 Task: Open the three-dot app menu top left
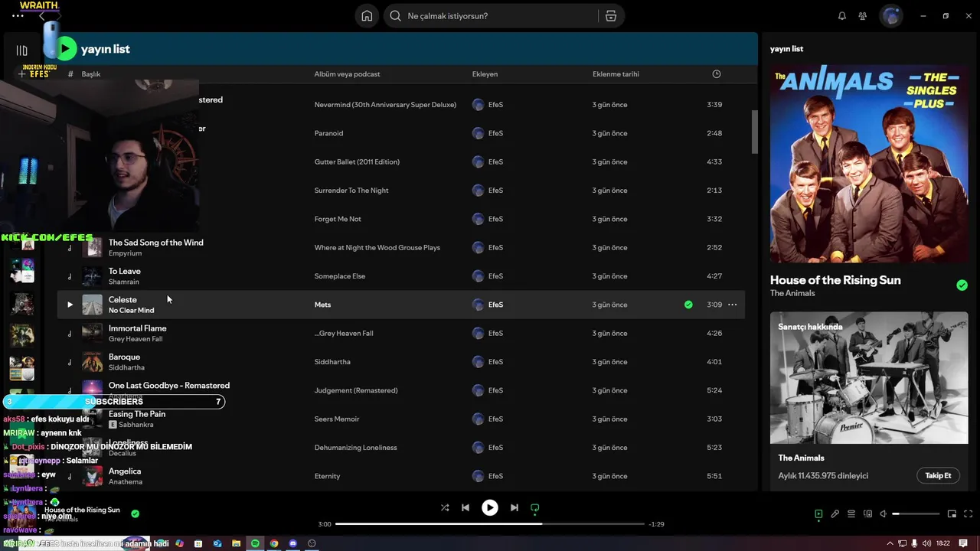18,15
